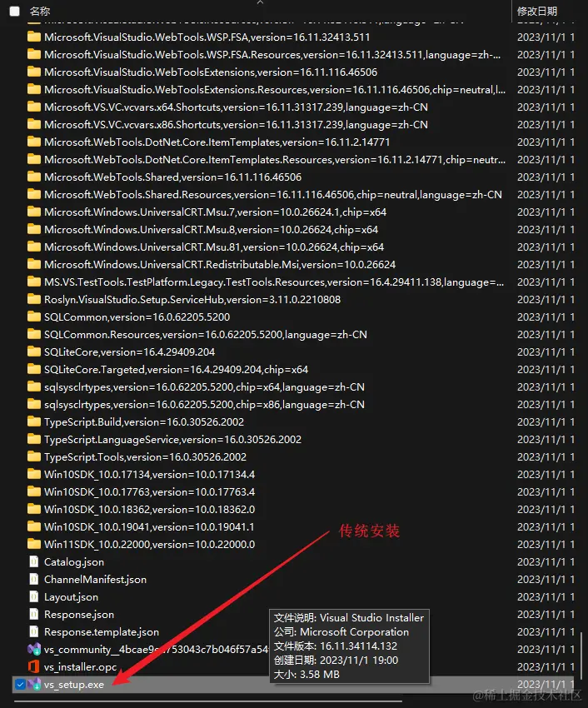Select Win11SDK_10.0.22000,version=10.0.22000.0 folder name
Viewport: 588px width, 708px height.
[x=149, y=544]
